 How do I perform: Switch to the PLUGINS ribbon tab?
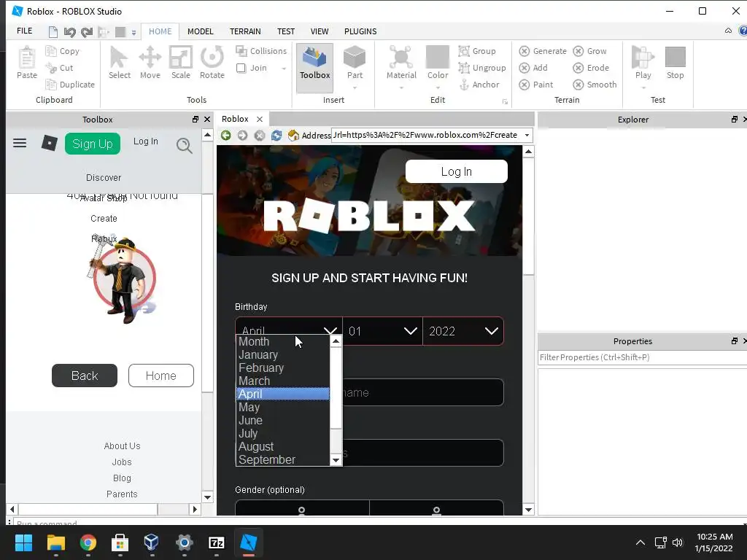[x=360, y=31]
